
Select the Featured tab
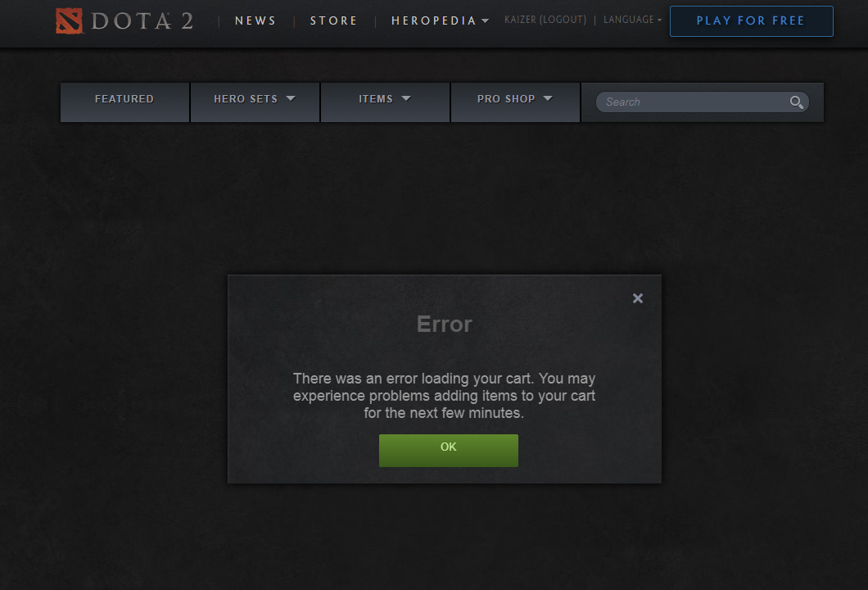point(124,102)
